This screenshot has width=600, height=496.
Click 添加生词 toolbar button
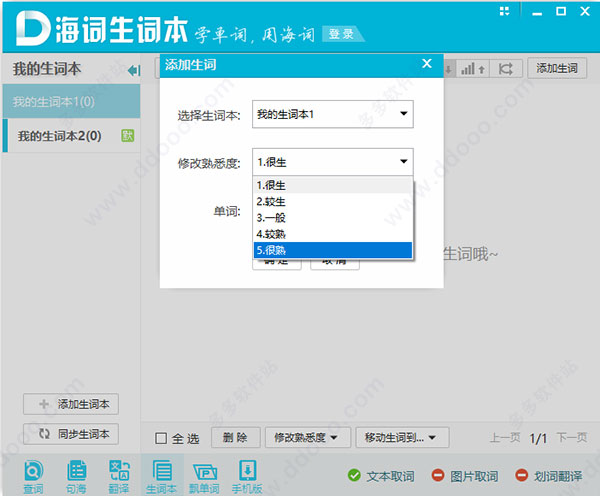[x=557, y=68]
